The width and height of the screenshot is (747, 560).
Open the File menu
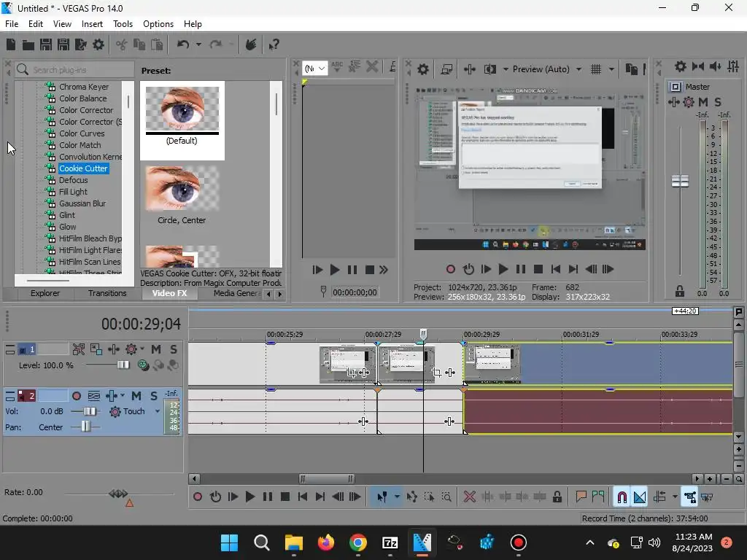(x=12, y=24)
